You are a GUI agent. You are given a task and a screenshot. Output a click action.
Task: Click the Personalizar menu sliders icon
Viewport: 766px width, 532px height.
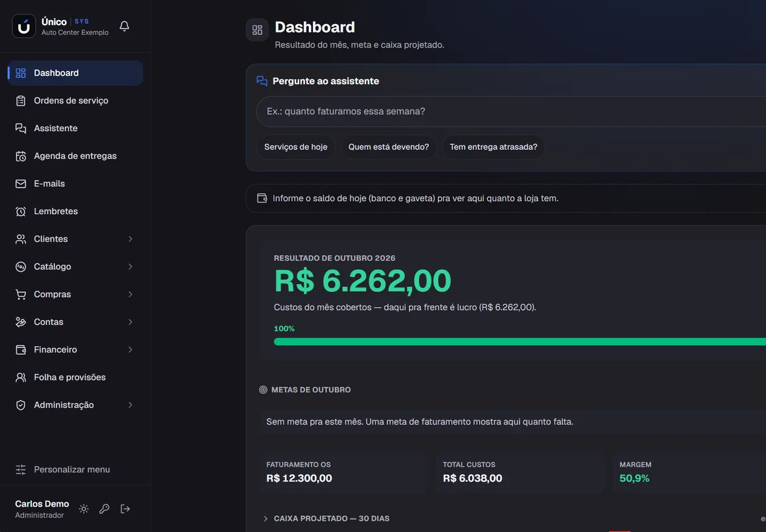pyautogui.click(x=21, y=470)
